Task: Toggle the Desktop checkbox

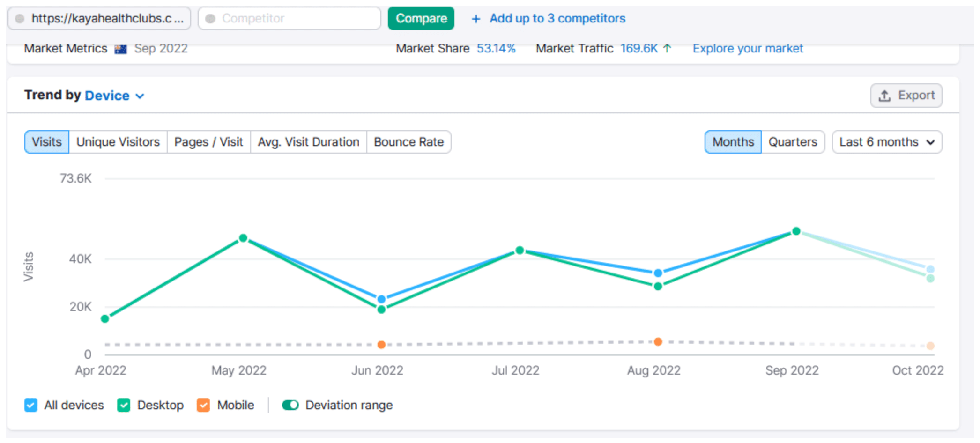Action: point(124,405)
